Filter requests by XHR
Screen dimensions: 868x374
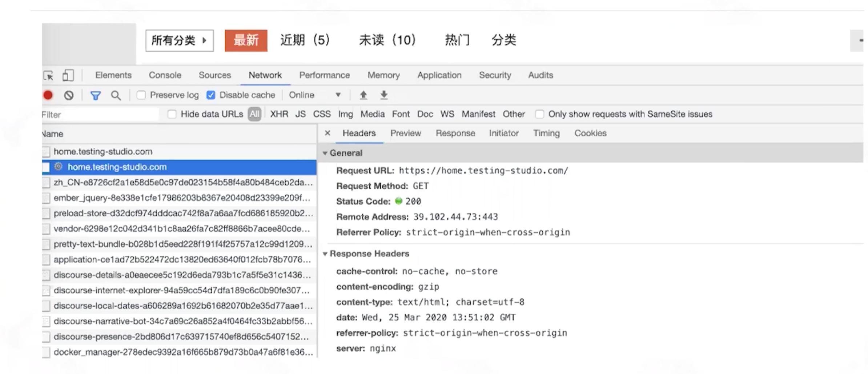tap(279, 114)
